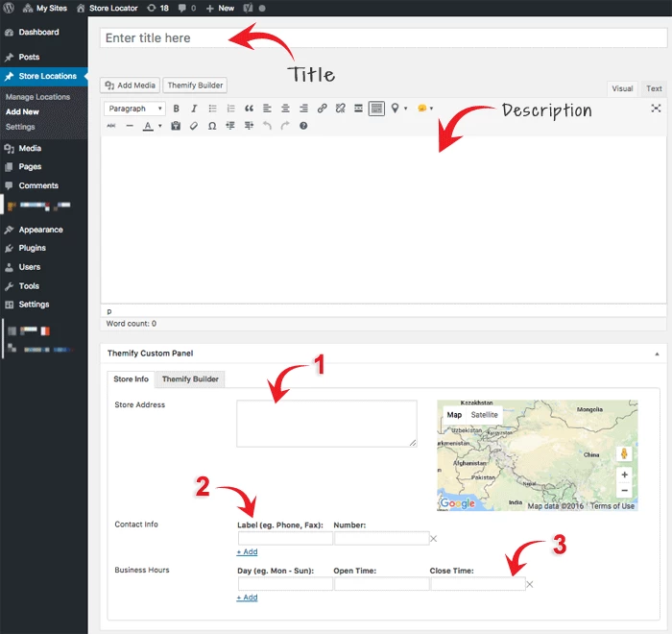Open distraction-free fullscreen editor mode
The width and height of the screenshot is (672, 634).
(x=656, y=109)
